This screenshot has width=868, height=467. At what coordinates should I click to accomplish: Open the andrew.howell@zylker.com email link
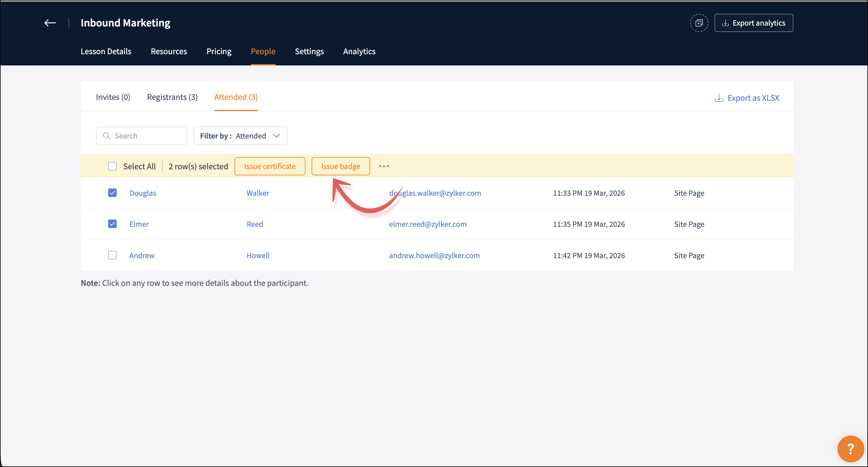(x=434, y=255)
